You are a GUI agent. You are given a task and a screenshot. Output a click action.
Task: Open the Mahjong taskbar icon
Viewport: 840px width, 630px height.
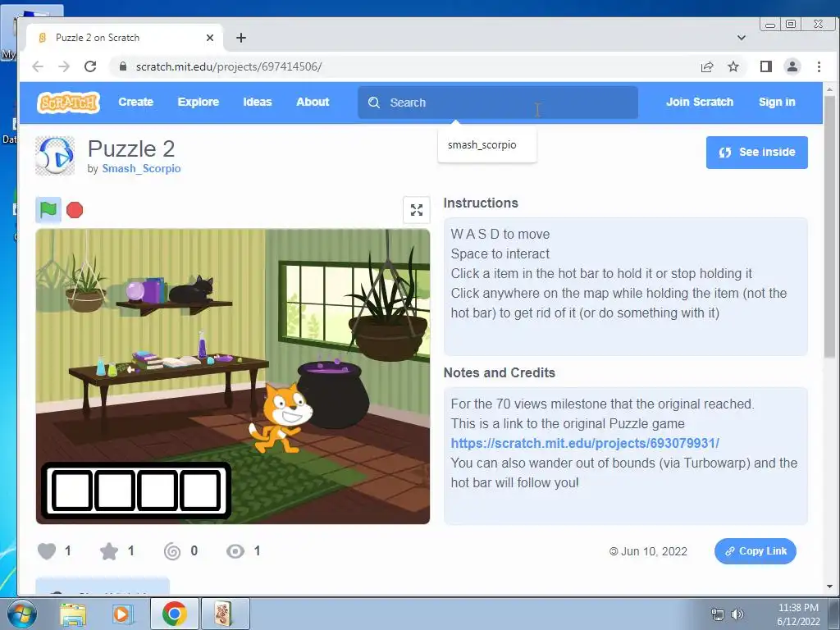(x=225, y=614)
